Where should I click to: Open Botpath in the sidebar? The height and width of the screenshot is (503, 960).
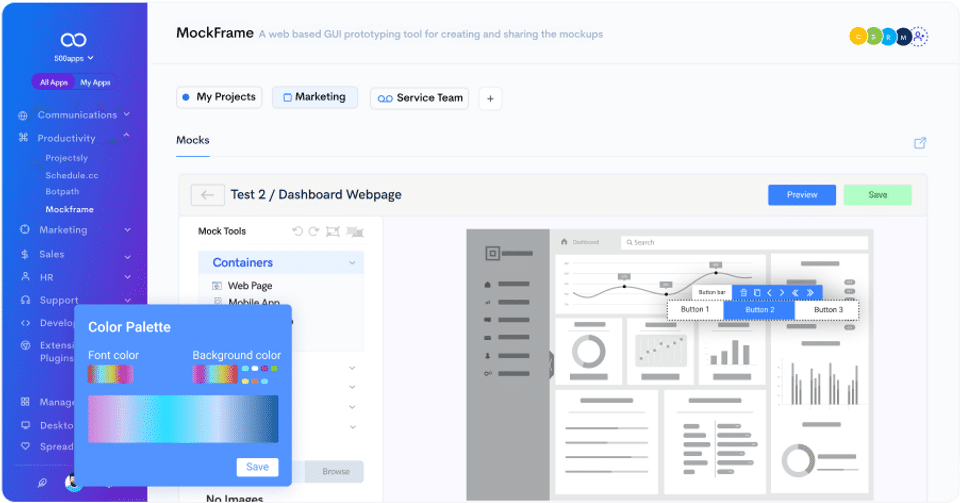62,192
